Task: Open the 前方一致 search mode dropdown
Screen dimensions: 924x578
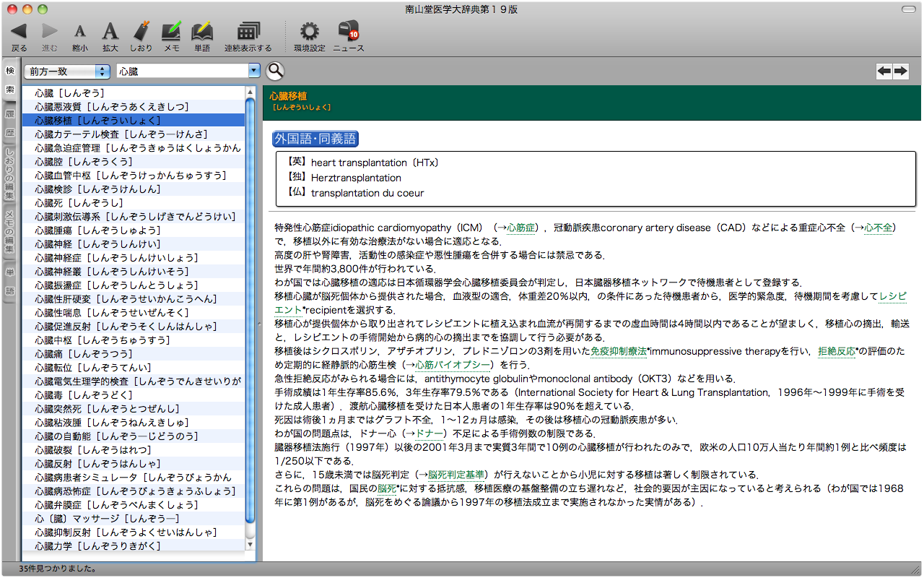Action: 67,71
